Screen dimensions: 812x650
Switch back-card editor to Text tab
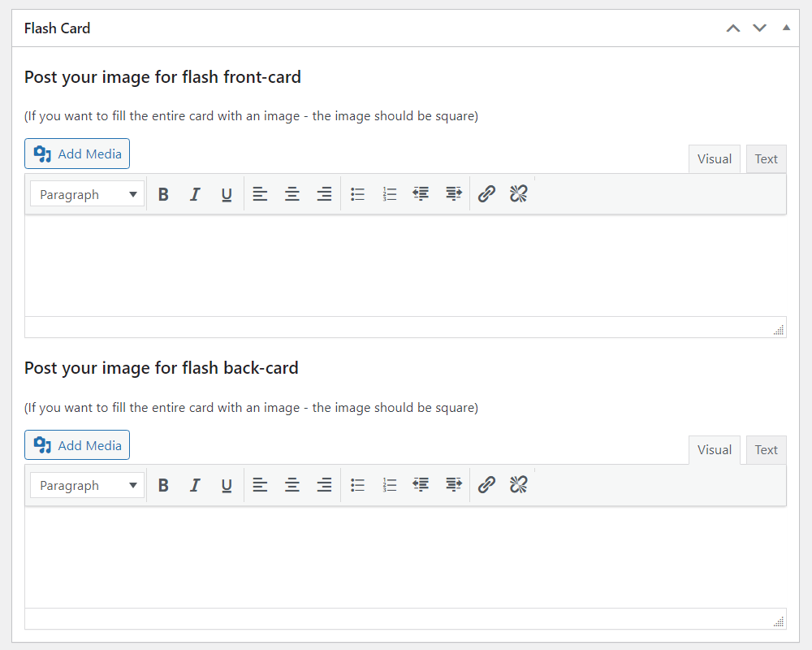(x=767, y=450)
